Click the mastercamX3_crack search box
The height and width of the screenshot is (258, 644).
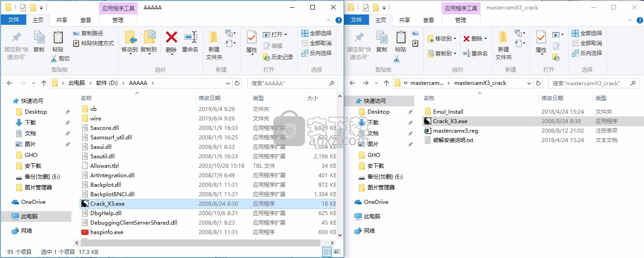pos(593,83)
